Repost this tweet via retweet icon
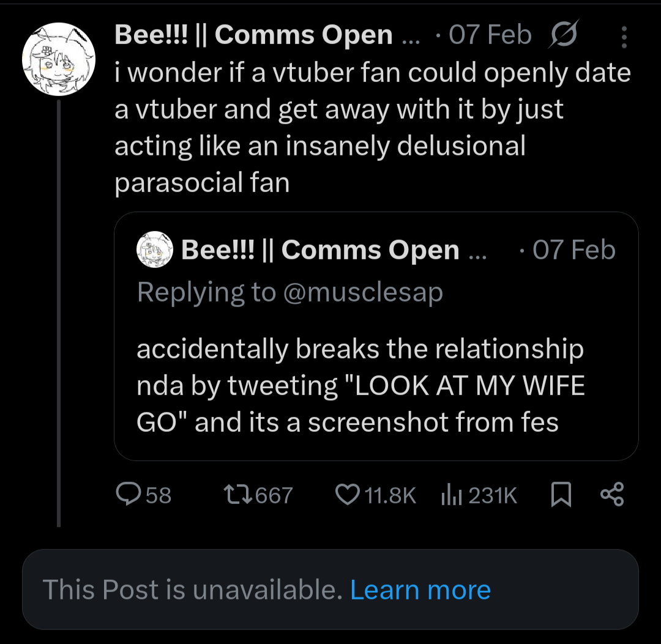 tap(233, 494)
